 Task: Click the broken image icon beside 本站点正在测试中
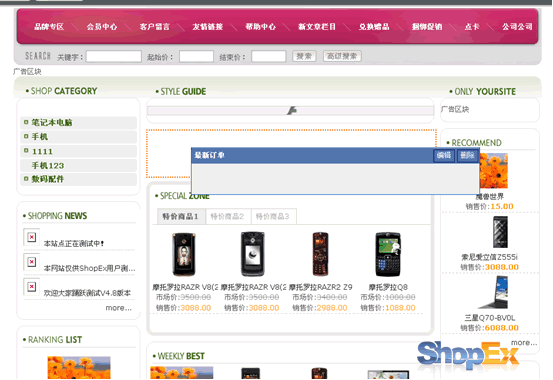coord(31,237)
